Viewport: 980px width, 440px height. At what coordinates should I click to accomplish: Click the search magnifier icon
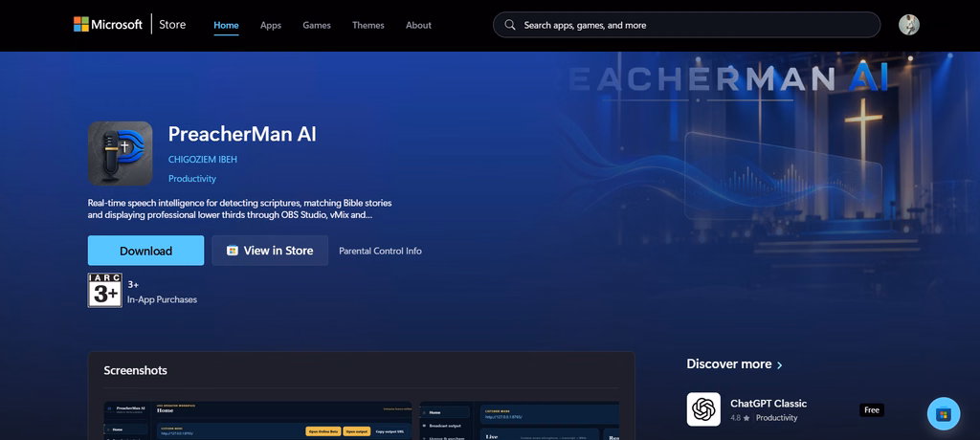pos(510,25)
